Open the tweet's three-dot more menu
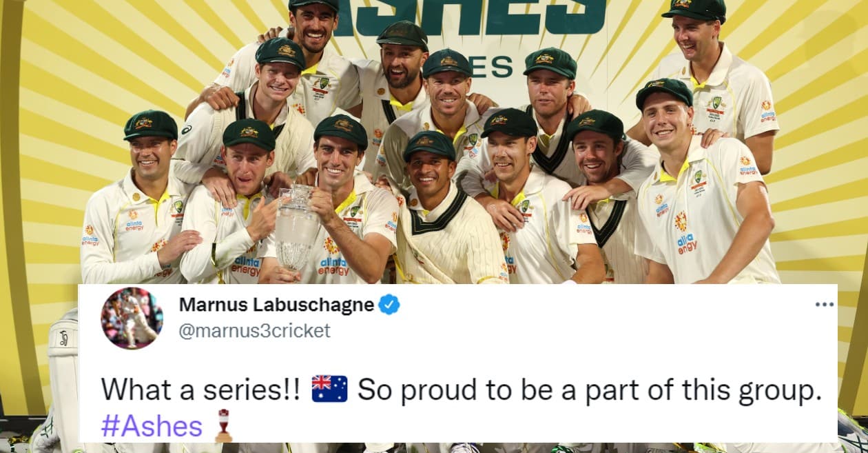The width and height of the screenshot is (868, 453). pyautogui.click(x=824, y=305)
